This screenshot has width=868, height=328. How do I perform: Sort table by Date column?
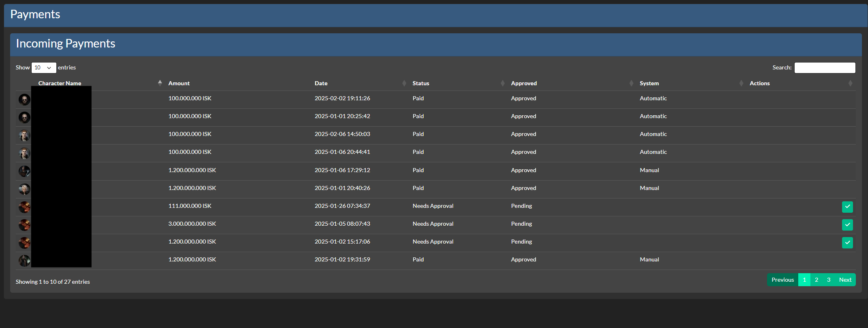[321, 83]
